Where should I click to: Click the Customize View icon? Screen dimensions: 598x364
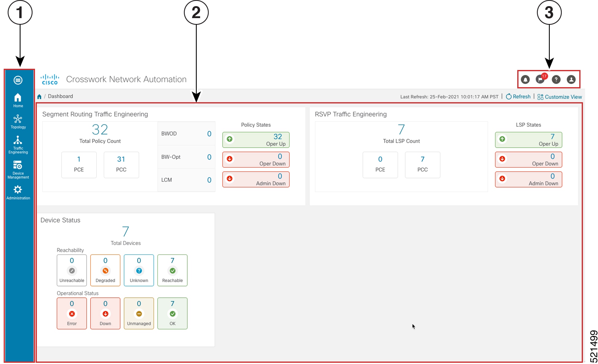pos(541,97)
